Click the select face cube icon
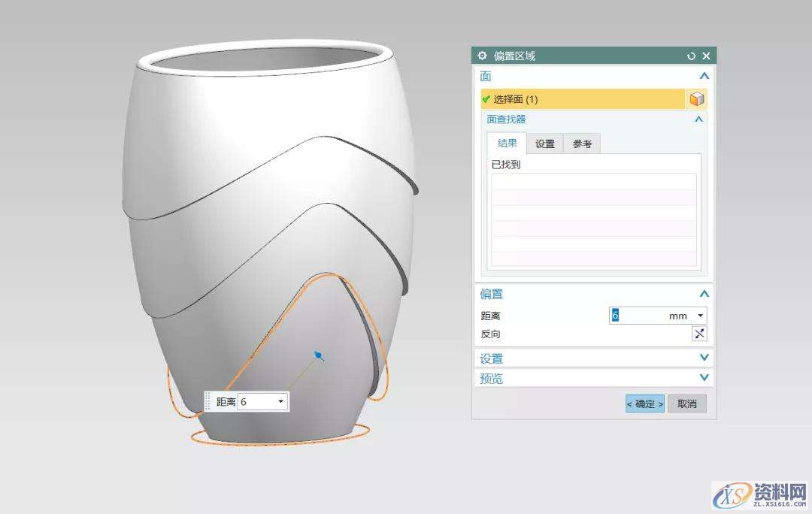Image resolution: width=812 pixels, height=514 pixels. click(697, 99)
